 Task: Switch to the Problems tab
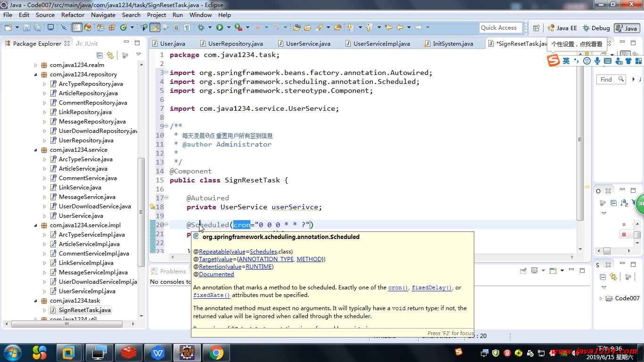[168, 271]
